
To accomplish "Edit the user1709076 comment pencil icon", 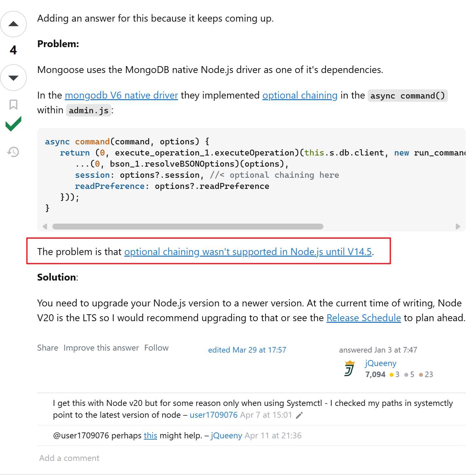I will (299, 415).
